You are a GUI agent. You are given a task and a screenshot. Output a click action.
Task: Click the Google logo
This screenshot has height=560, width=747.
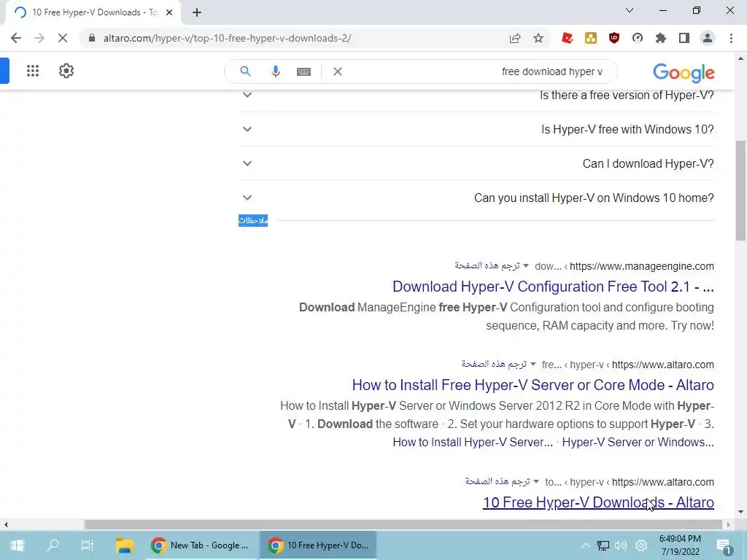pos(684,72)
